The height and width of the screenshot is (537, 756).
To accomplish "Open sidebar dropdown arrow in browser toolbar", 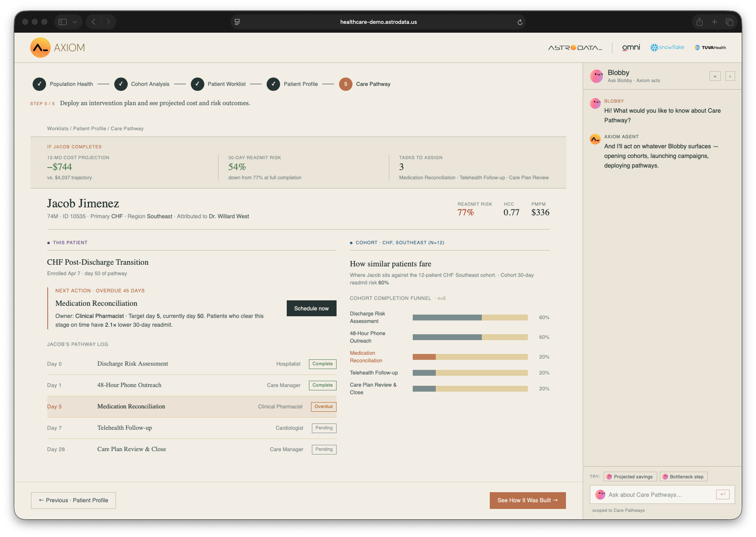I will (x=75, y=22).
